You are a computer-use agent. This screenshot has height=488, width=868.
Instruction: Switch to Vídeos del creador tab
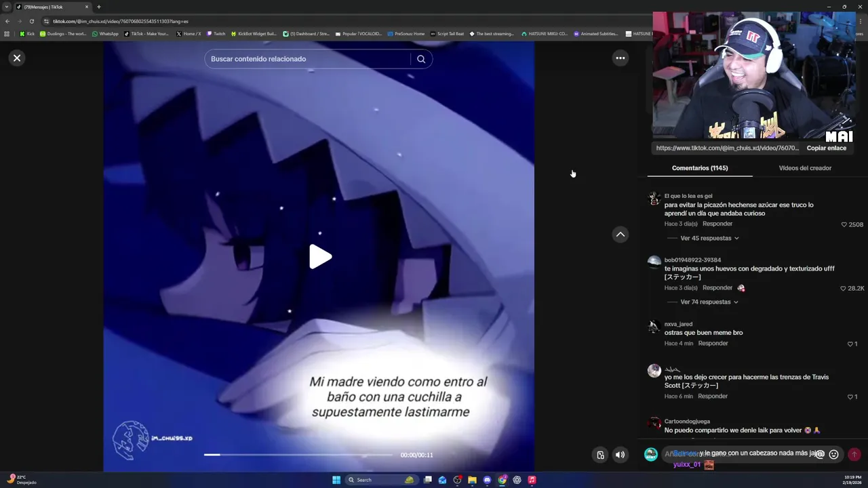pyautogui.click(x=805, y=168)
